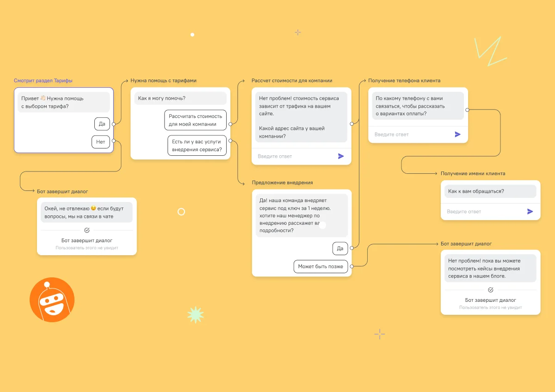Choose "Есть ли у вас услуги внедрения сервиса?"
555x392 pixels.
click(197, 146)
